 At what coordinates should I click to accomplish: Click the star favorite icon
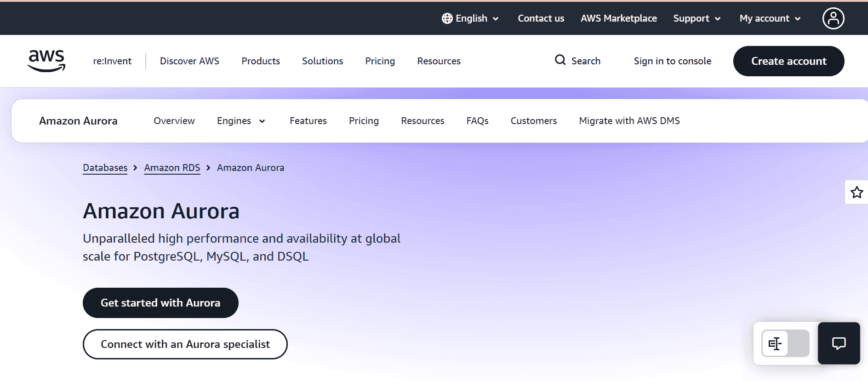pyautogui.click(x=857, y=192)
